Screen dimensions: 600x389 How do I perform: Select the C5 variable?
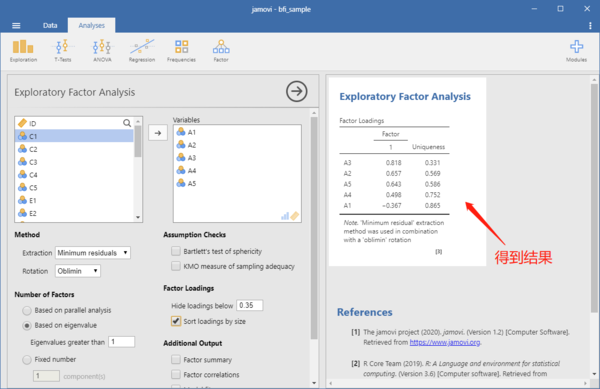(74, 188)
